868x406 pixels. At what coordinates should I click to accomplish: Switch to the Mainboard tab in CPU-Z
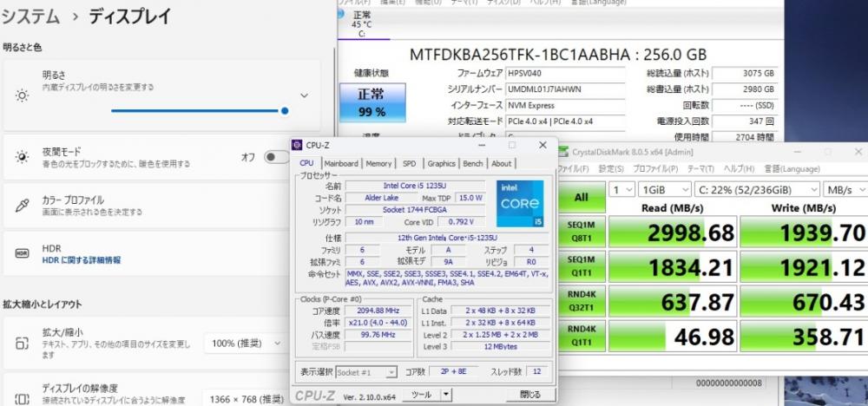tap(340, 163)
